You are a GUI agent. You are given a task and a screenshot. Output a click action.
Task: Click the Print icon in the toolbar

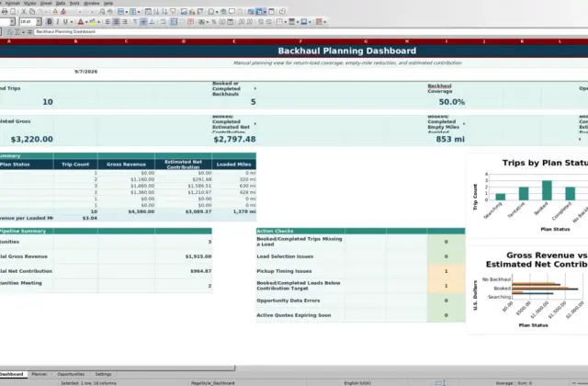tap(5, 12)
